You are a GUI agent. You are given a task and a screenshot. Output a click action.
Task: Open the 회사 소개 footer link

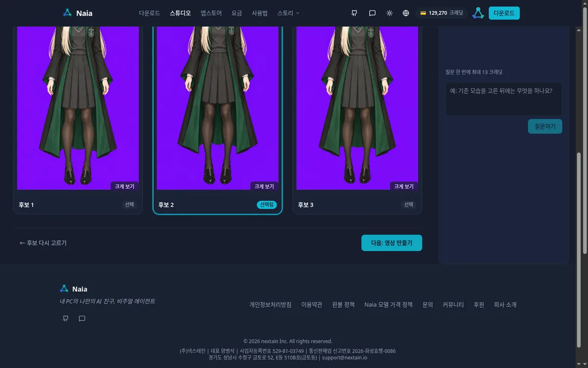point(505,305)
